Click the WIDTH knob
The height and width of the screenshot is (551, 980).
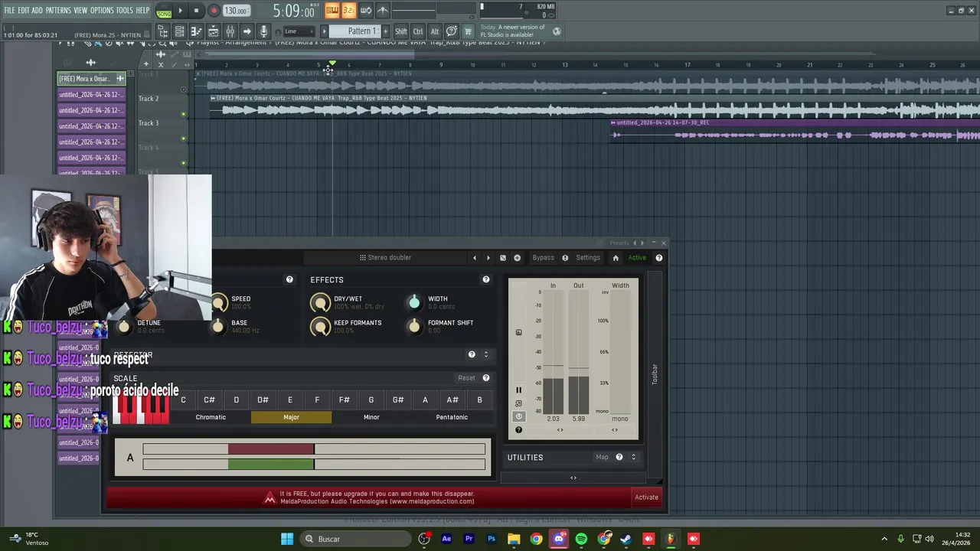click(414, 303)
